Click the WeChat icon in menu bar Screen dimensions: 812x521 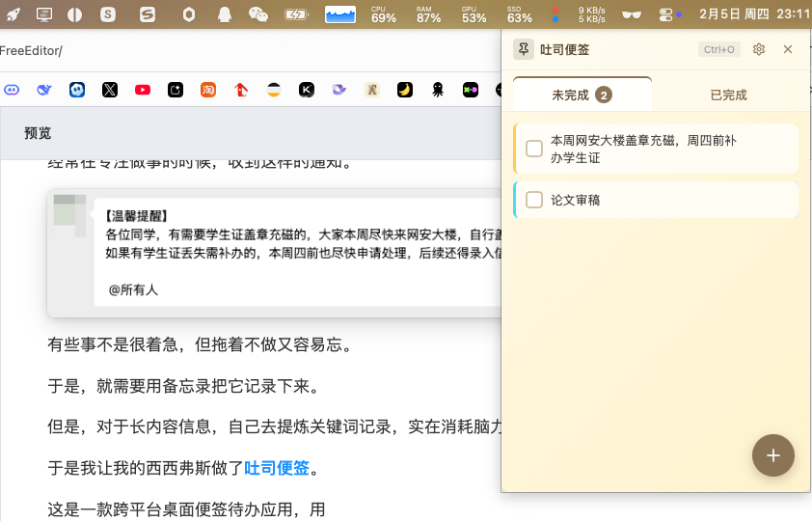click(x=258, y=14)
